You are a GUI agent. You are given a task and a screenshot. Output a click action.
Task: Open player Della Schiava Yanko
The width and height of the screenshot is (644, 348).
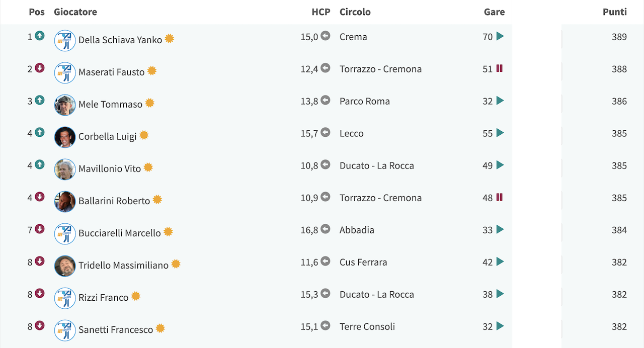(120, 40)
